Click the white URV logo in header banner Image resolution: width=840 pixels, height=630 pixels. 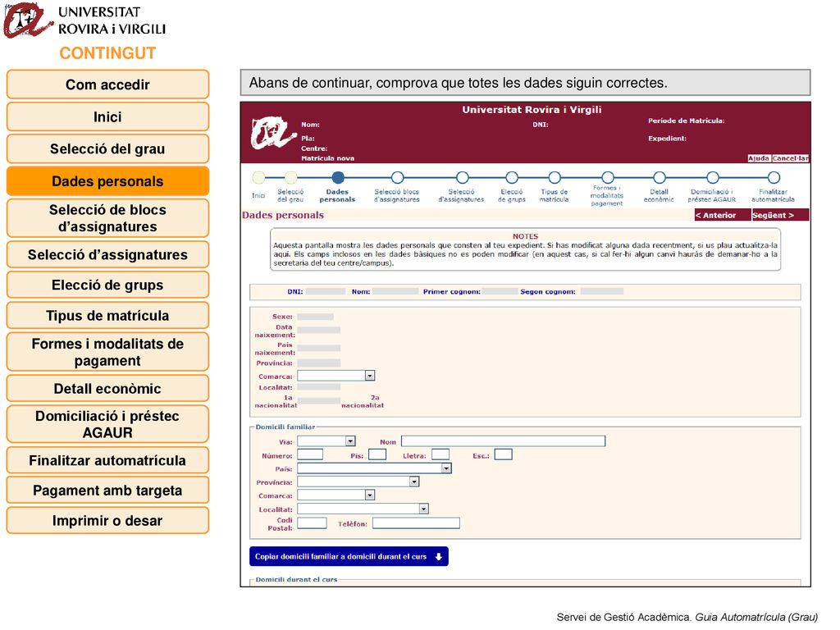pos(273,133)
